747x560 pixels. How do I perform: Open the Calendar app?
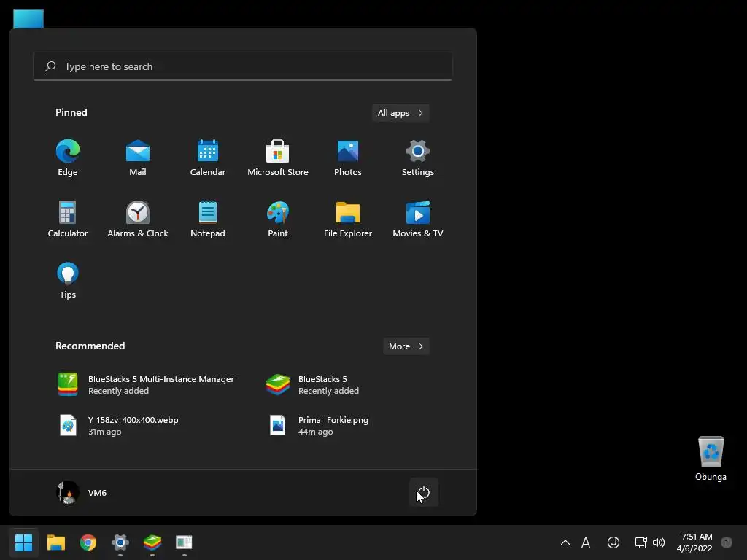click(208, 158)
